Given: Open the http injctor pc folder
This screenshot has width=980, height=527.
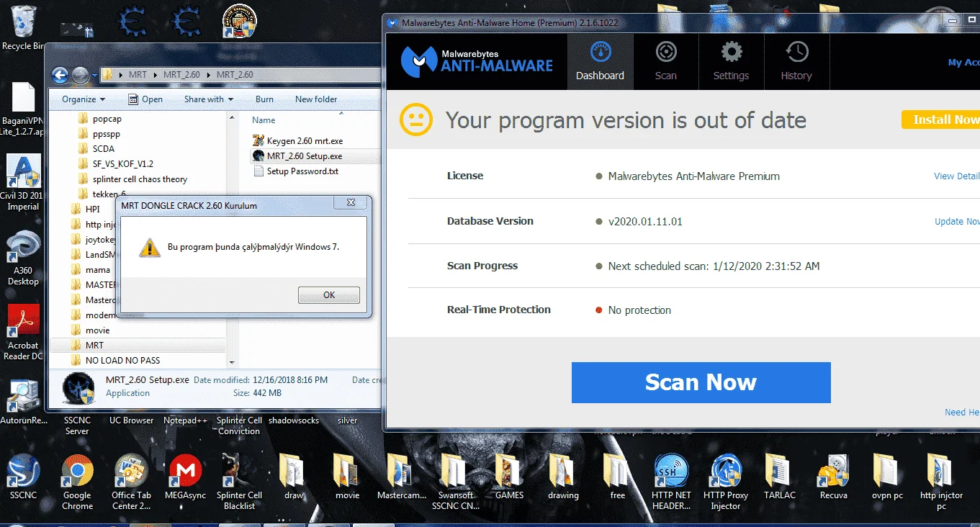Looking at the screenshot, I should pyautogui.click(x=941, y=482).
